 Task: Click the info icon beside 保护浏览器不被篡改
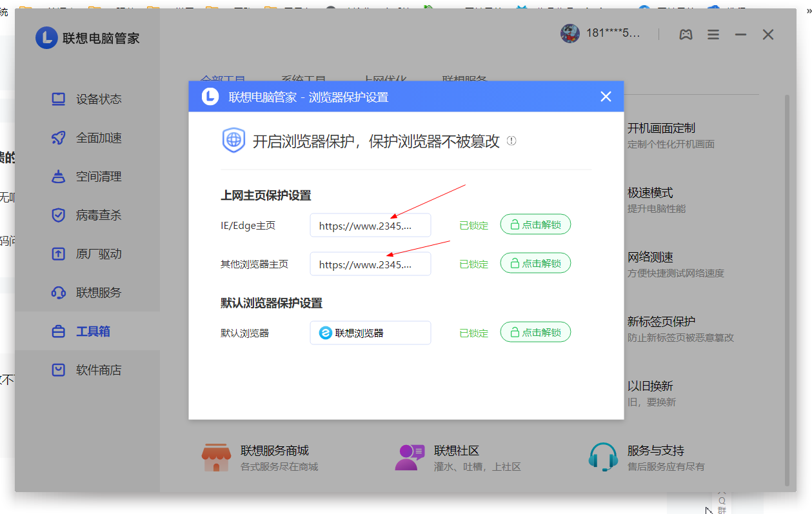pyautogui.click(x=511, y=141)
